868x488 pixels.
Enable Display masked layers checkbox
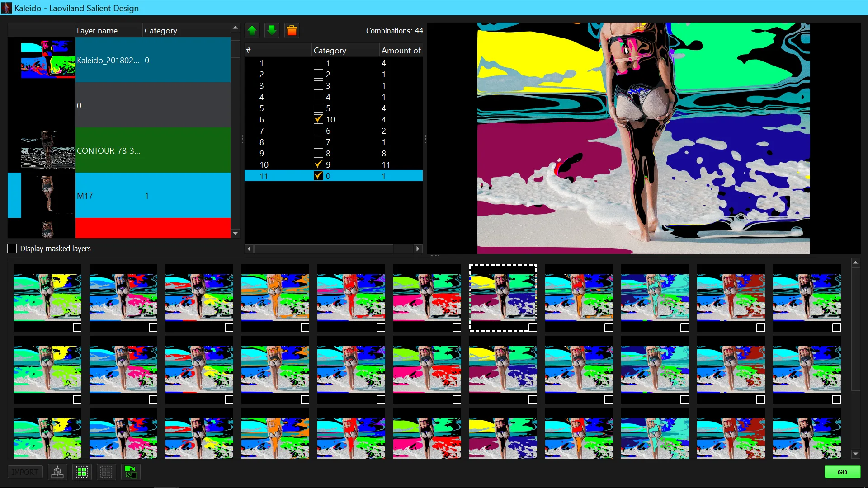tap(12, 249)
